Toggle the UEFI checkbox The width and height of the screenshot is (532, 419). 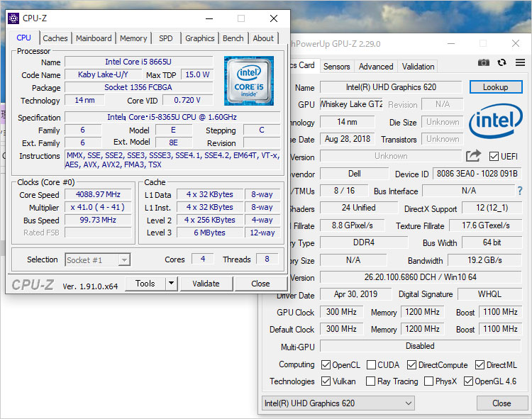494,156
